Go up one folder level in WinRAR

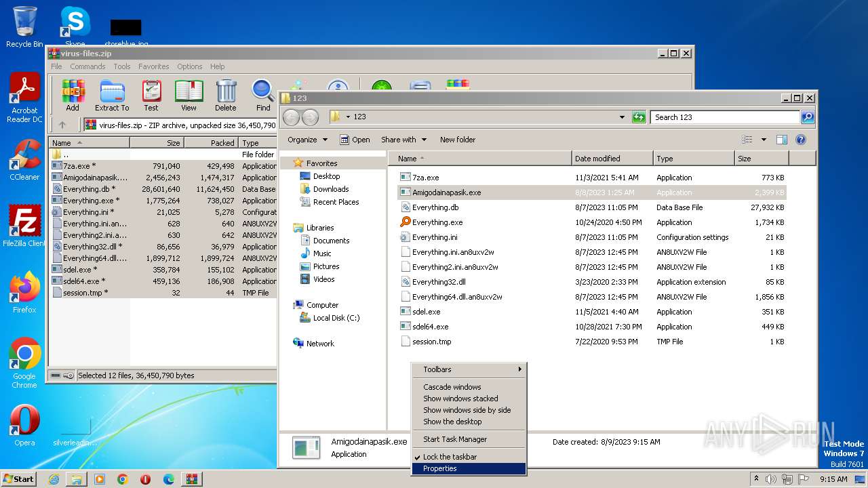pyautogui.click(x=62, y=125)
